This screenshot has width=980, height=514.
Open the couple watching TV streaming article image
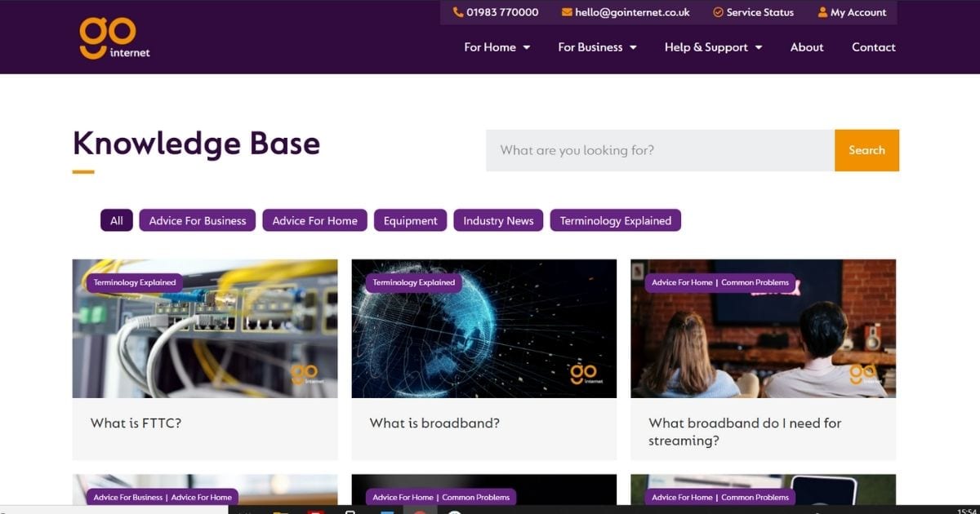click(763, 329)
